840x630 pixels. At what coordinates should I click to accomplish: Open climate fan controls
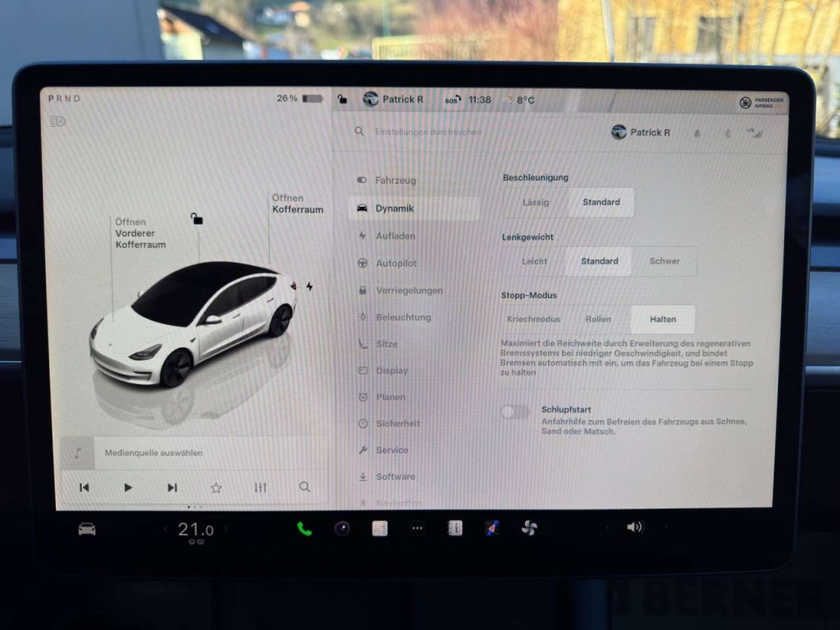529,527
